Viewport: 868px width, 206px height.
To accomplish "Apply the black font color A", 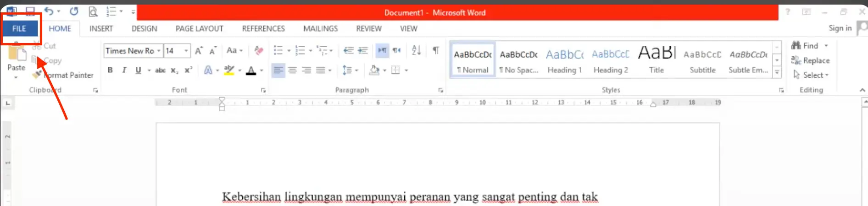I will tap(251, 70).
